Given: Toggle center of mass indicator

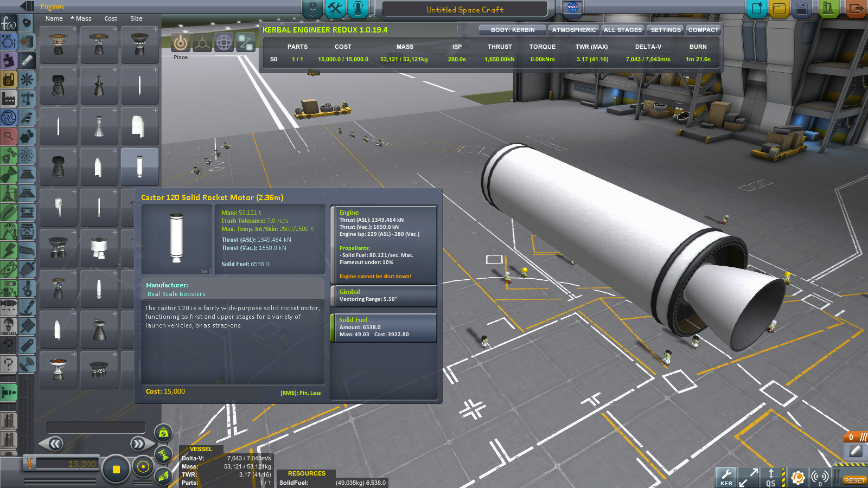Looking at the screenshot, I should [x=164, y=433].
